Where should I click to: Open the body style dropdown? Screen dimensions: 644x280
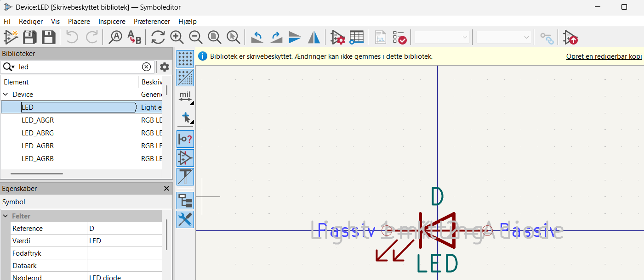click(x=504, y=37)
